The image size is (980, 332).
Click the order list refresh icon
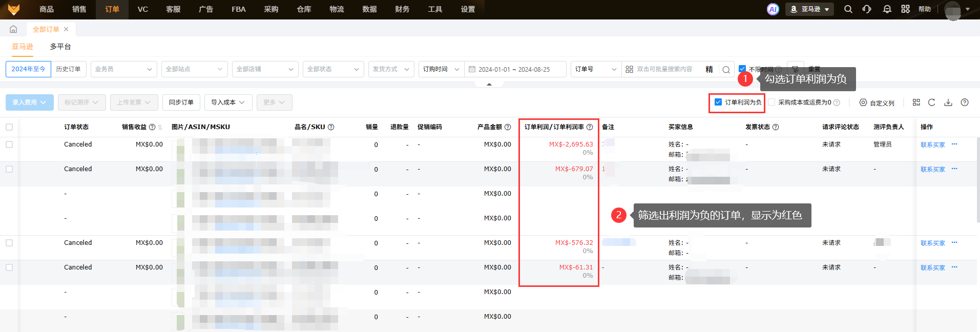(x=932, y=102)
